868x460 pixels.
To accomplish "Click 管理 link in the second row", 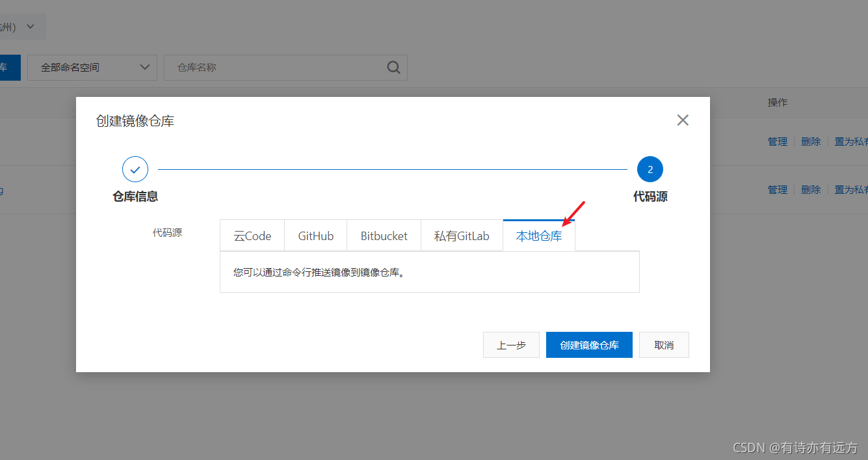I will coord(778,189).
